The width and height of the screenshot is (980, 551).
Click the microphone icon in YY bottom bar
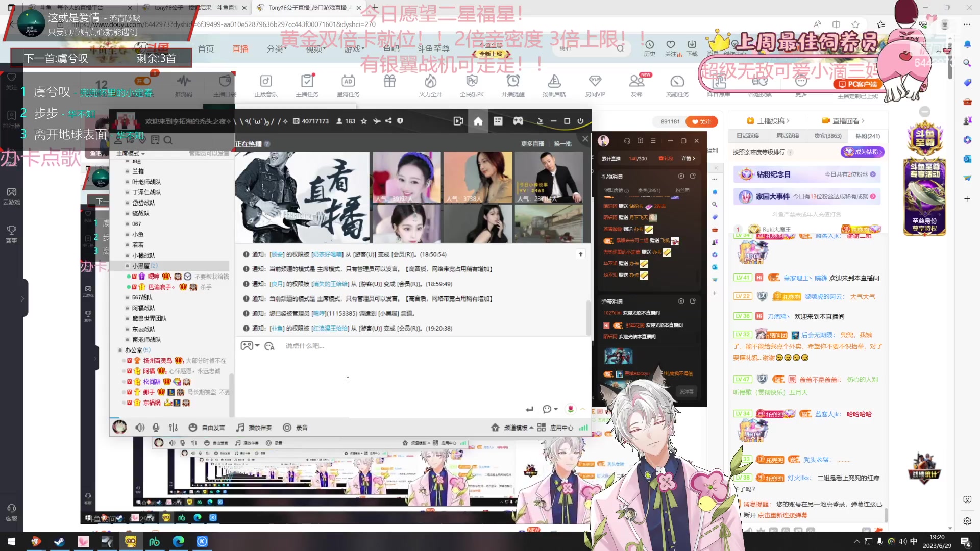point(156,428)
